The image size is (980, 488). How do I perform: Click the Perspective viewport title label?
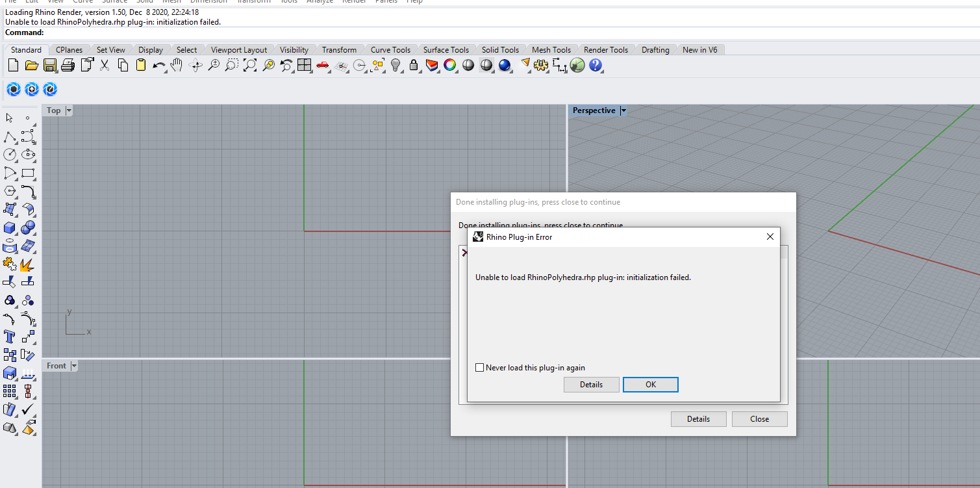[x=594, y=111]
